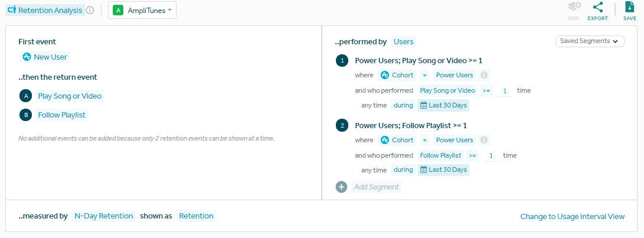The width and height of the screenshot is (644, 238).
Task: Select return event A Play Song or Video
Action: (x=70, y=96)
